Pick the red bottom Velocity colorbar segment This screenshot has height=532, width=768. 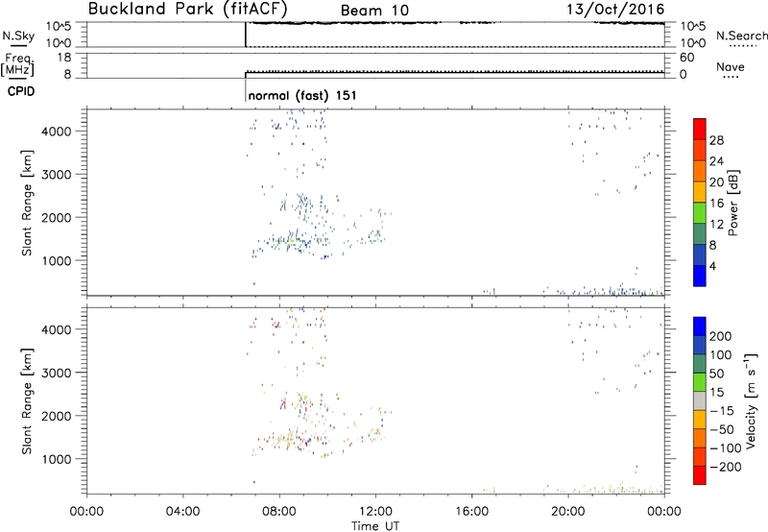(700, 475)
